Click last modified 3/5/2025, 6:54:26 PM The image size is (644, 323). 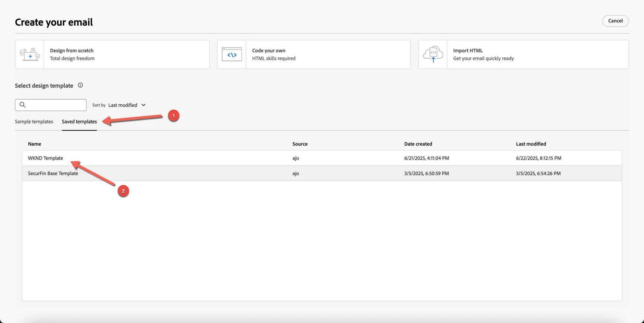(x=539, y=173)
